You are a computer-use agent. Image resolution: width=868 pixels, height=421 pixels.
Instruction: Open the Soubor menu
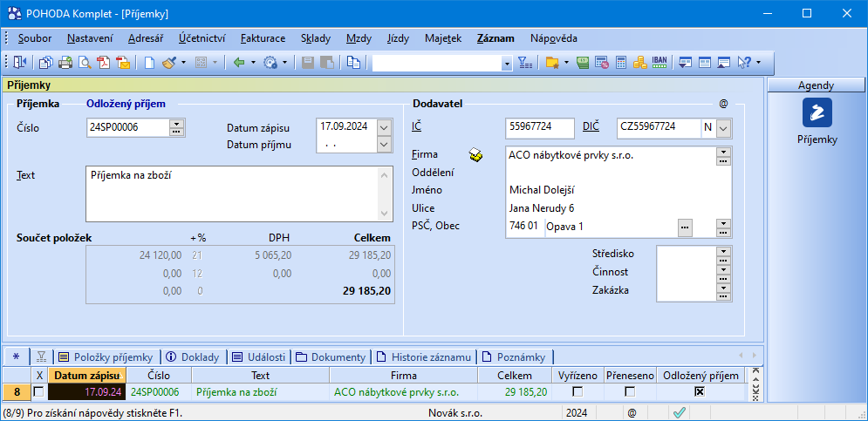coord(35,38)
